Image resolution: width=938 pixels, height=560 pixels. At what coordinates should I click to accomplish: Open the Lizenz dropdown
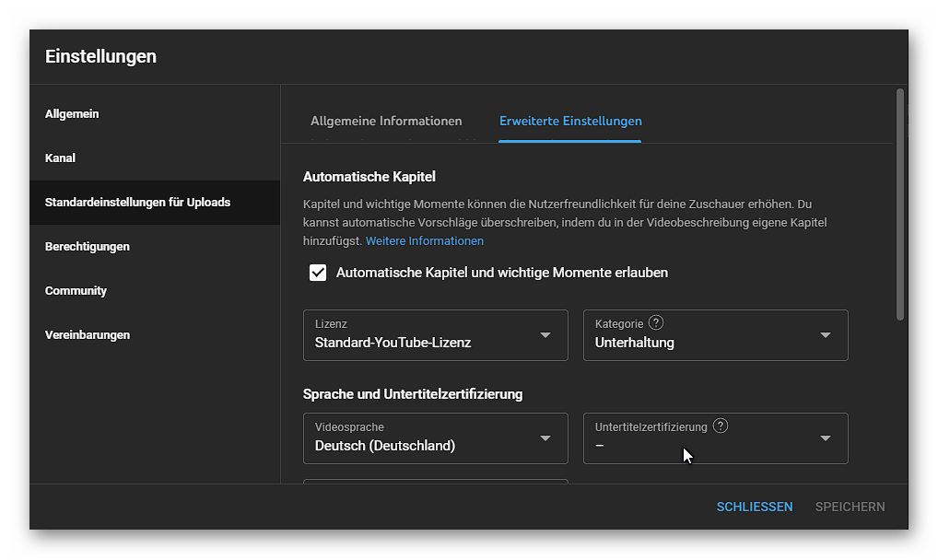pyautogui.click(x=435, y=335)
